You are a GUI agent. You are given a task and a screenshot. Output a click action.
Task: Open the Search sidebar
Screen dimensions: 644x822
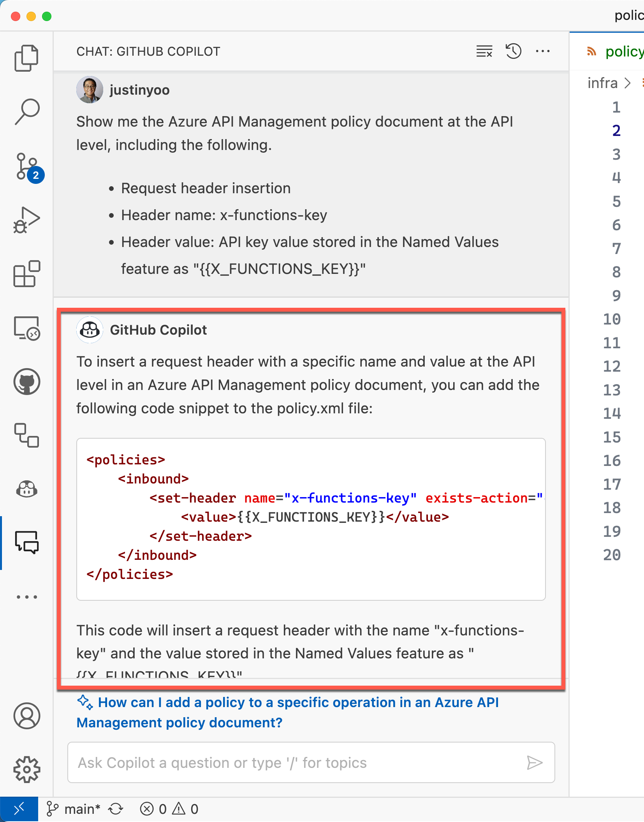click(x=26, y=111)
